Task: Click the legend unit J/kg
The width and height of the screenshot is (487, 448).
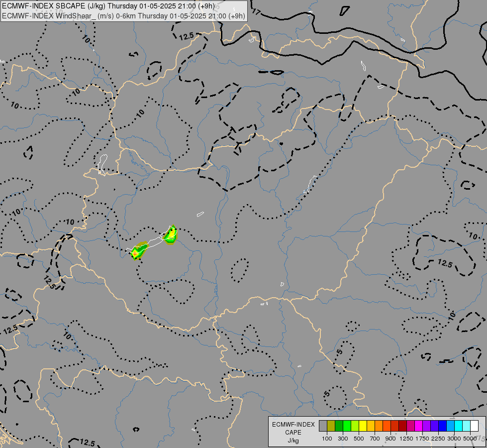Action: (x=293, y=441)
